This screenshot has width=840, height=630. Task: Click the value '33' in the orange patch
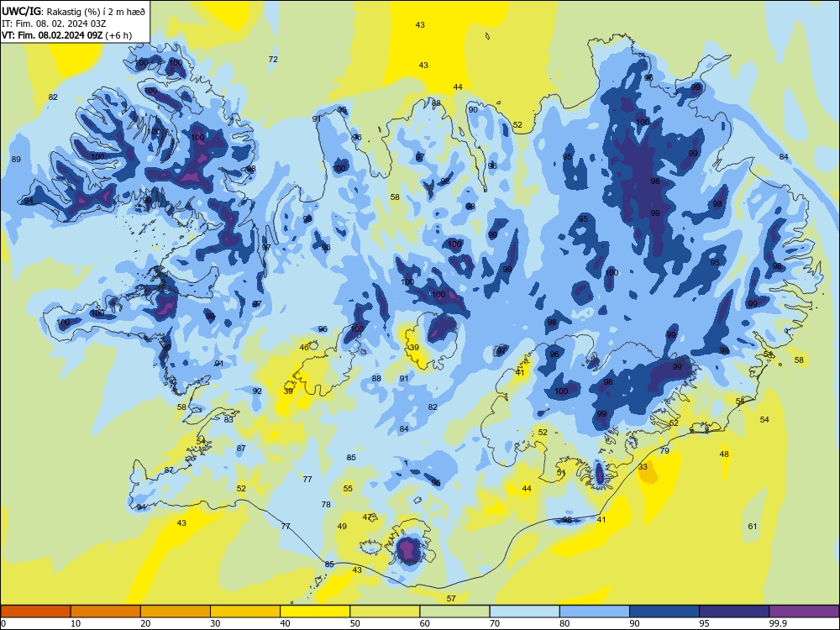pyautogui.click(x=643, y=466)
